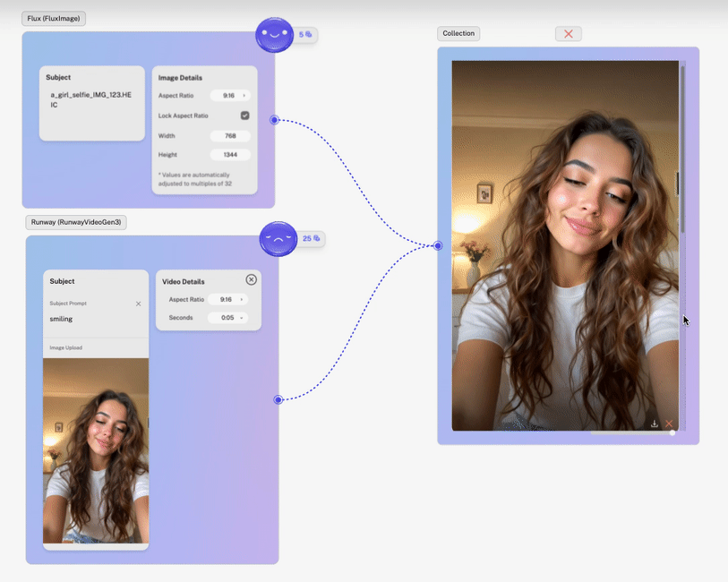728x582 pixels.
Task: Click the Collection panel vertical scrollbar
Action: tap(682, 149)
